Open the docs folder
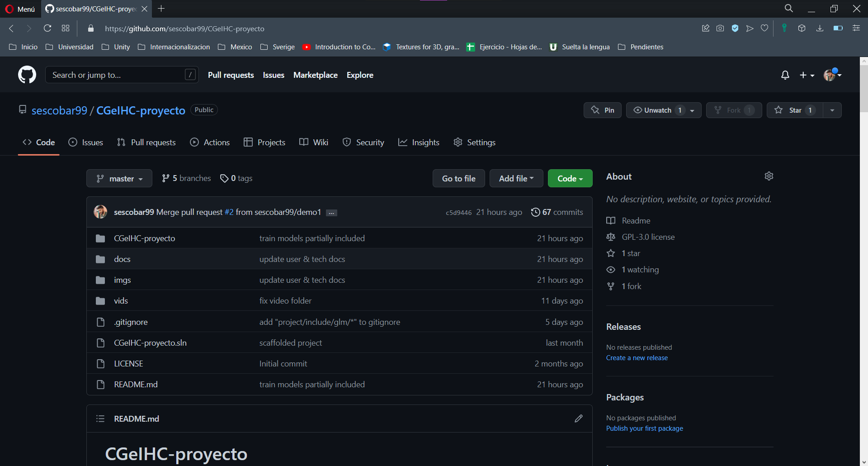 [x=122, y=259]
